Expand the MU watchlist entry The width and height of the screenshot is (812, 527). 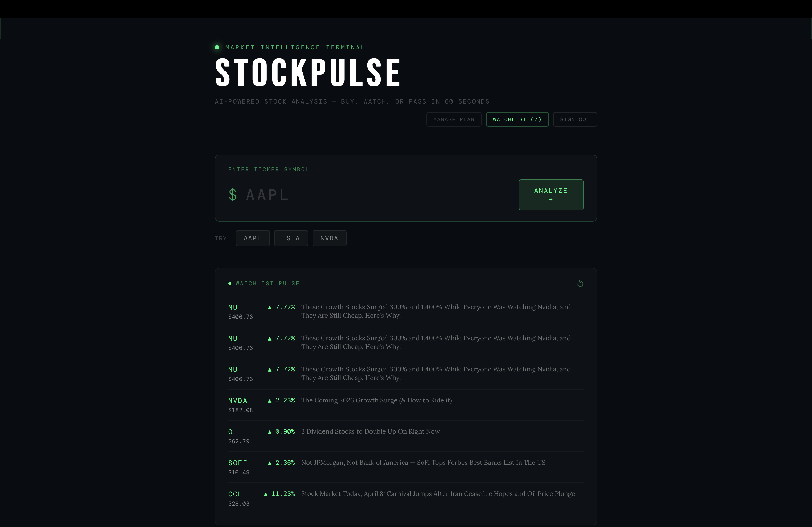(x=233, y=307)
